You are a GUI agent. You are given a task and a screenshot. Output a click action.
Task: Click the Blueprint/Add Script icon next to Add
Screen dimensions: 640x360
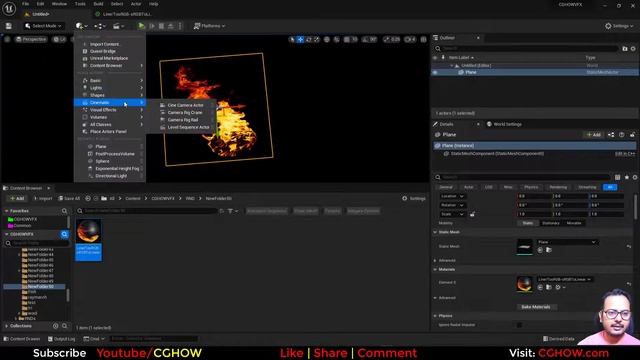611,135
